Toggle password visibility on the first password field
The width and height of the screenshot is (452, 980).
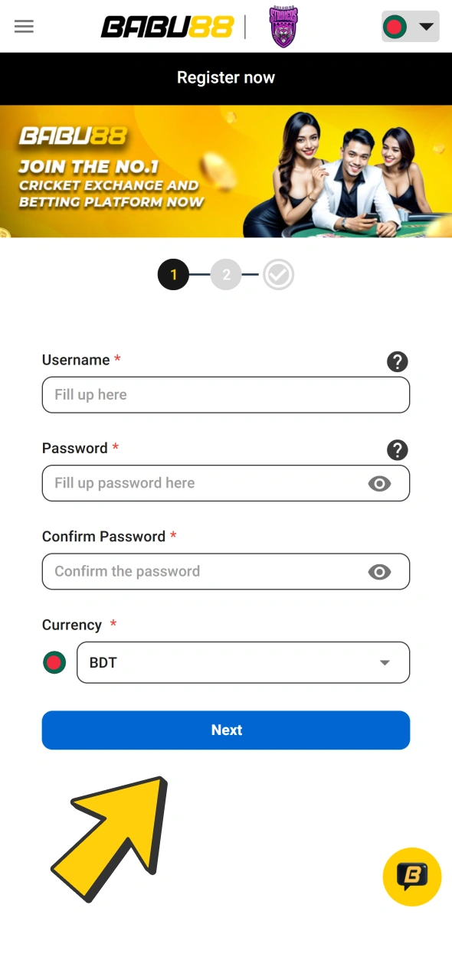380,483
